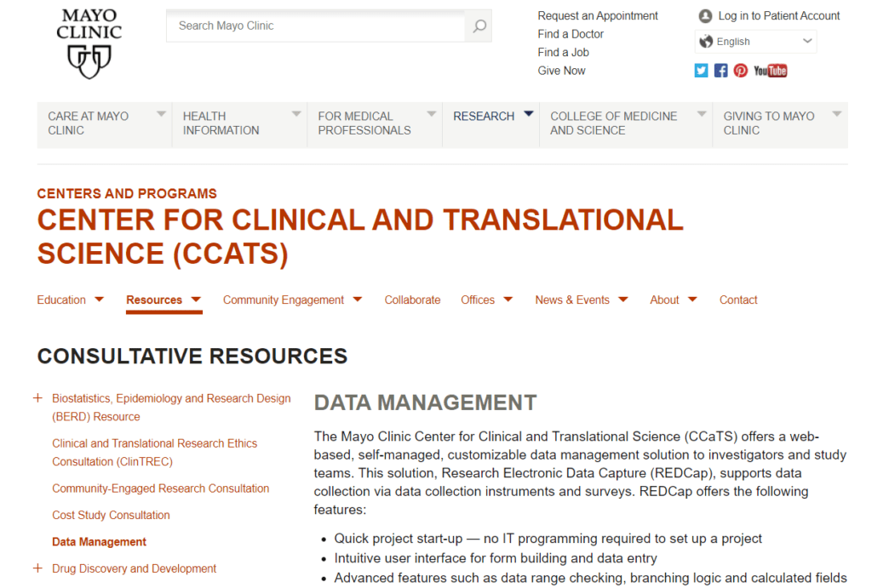Expand the Health Information menu arrow
Viewport: 872px width, 588px height.
pos(296,114)
